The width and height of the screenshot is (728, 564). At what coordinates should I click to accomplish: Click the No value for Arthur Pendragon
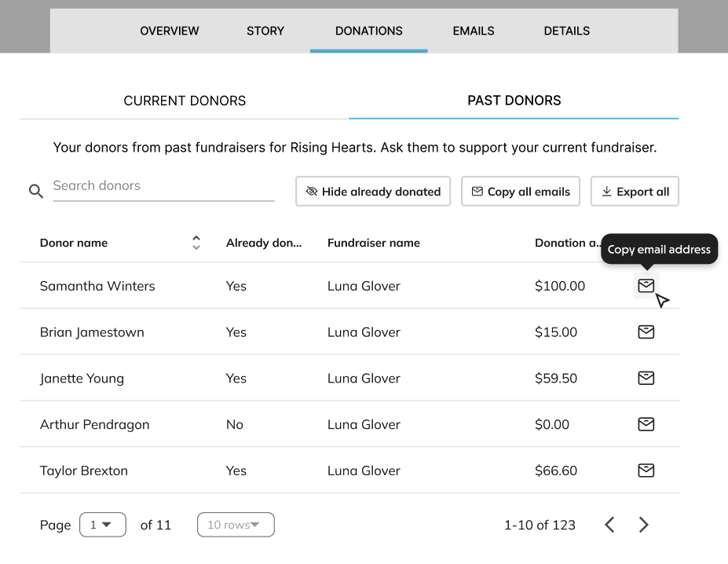(235, 425)
